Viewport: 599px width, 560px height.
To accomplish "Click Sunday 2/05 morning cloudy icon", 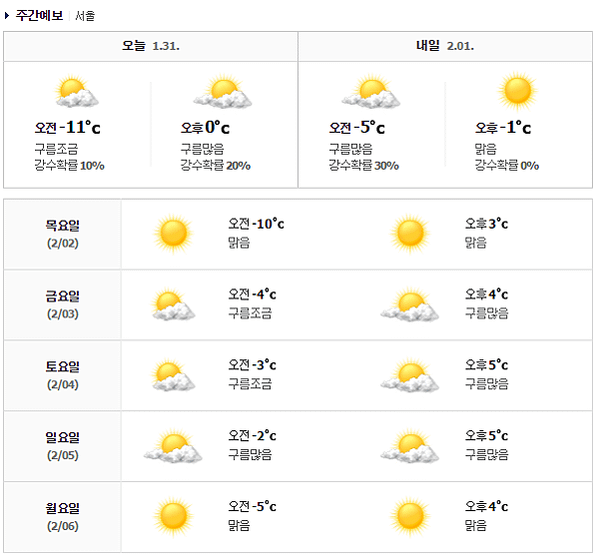I will [173, 446].
